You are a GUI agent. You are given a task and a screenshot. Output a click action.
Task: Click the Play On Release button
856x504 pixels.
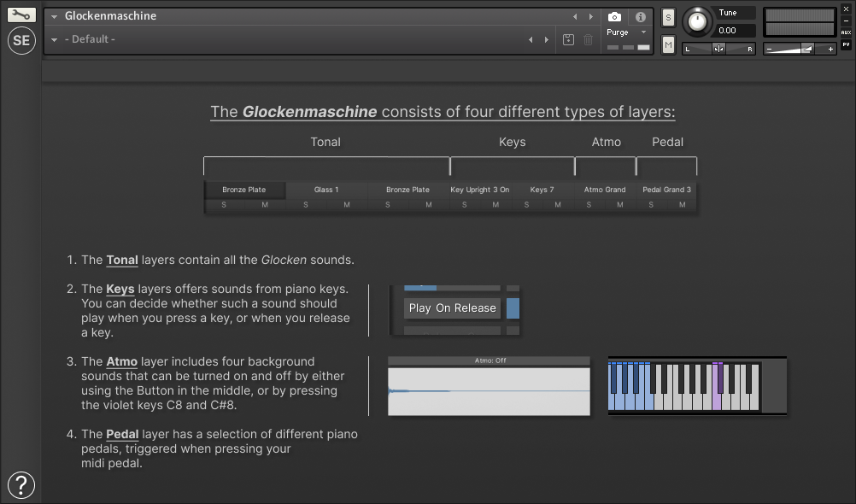pos(452,308)
